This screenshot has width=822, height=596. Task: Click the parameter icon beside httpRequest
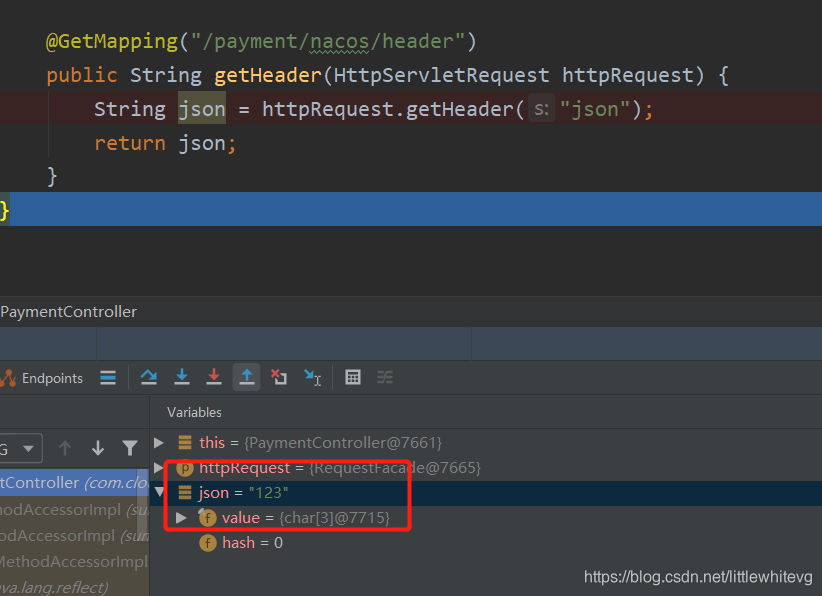(185, 468)
